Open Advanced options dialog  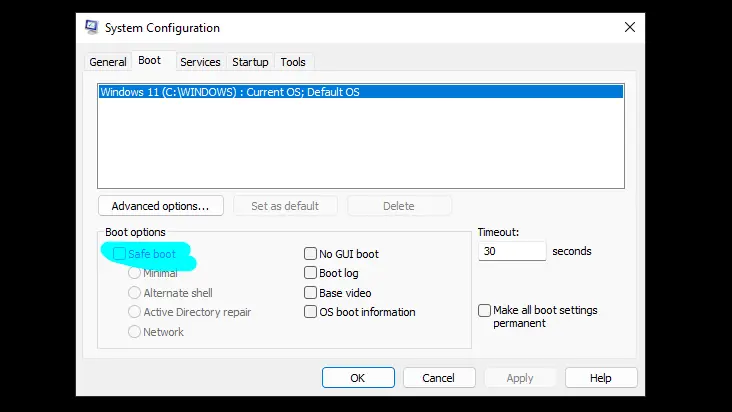[161, 206]
